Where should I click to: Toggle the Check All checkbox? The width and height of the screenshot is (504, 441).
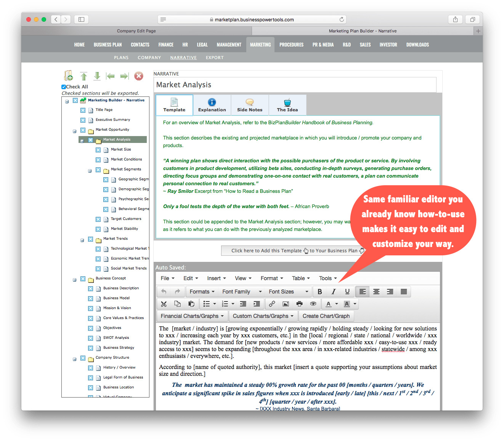coord(64,87)
